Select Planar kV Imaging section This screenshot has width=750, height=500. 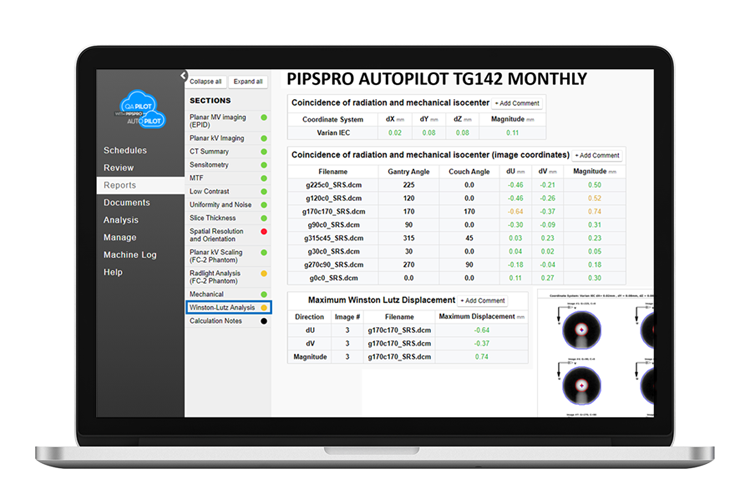(x=228, y=138)
